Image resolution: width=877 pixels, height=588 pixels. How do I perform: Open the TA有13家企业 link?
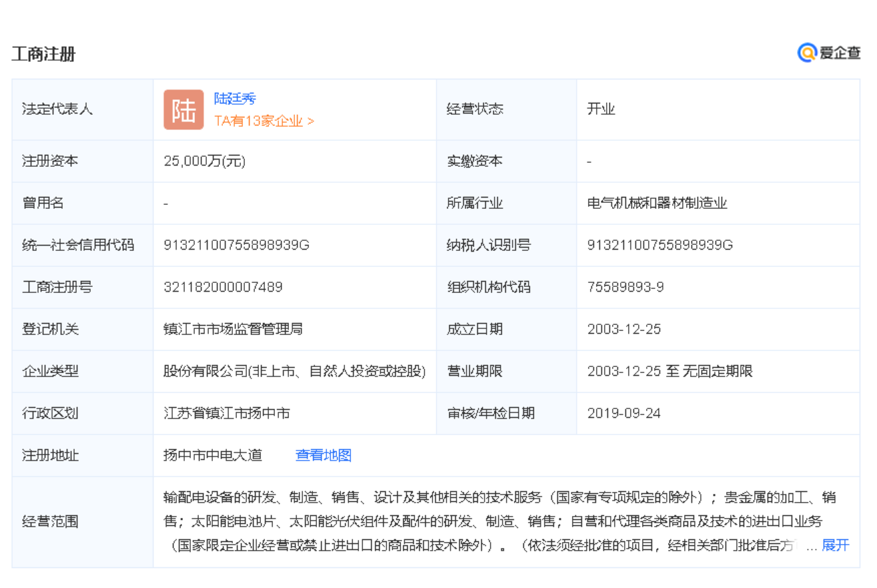click(264, 121)
